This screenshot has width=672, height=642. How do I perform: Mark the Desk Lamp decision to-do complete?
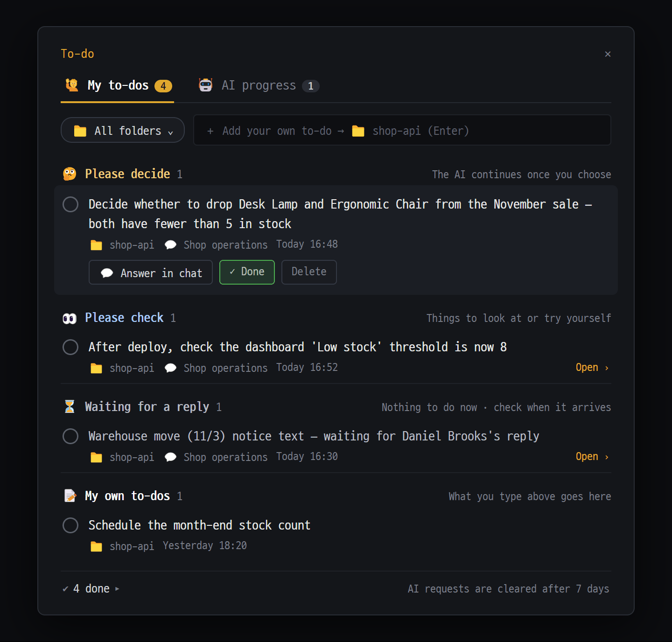tap(70, 204)
